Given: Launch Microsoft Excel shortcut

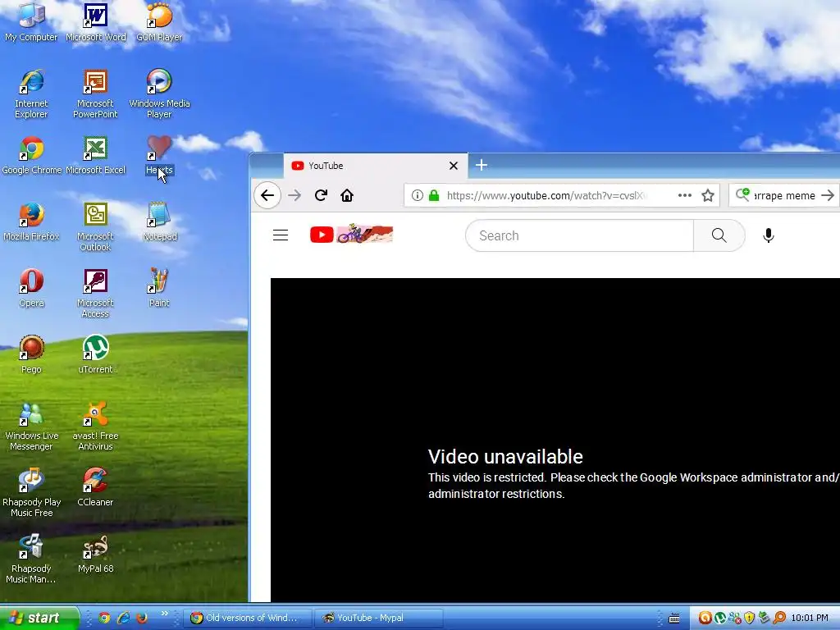Looking at the screenshot, I should click(95, 155).
